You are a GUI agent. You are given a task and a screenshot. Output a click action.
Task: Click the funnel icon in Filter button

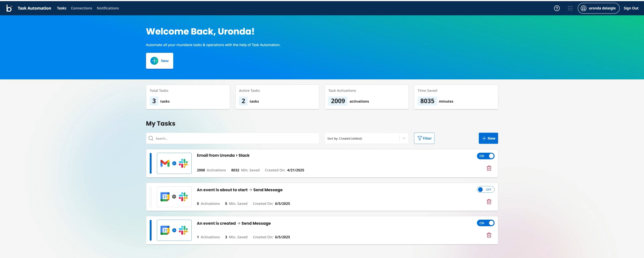[419, 138]
